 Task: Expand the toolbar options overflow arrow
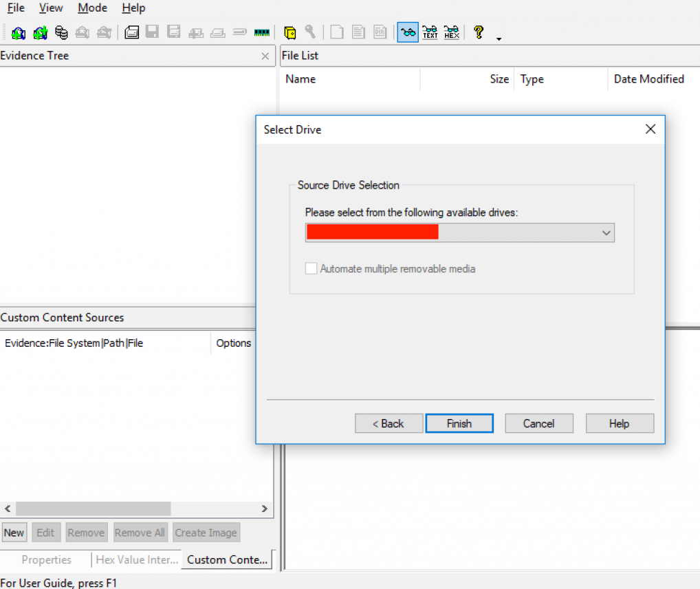(x=499, y=39)
